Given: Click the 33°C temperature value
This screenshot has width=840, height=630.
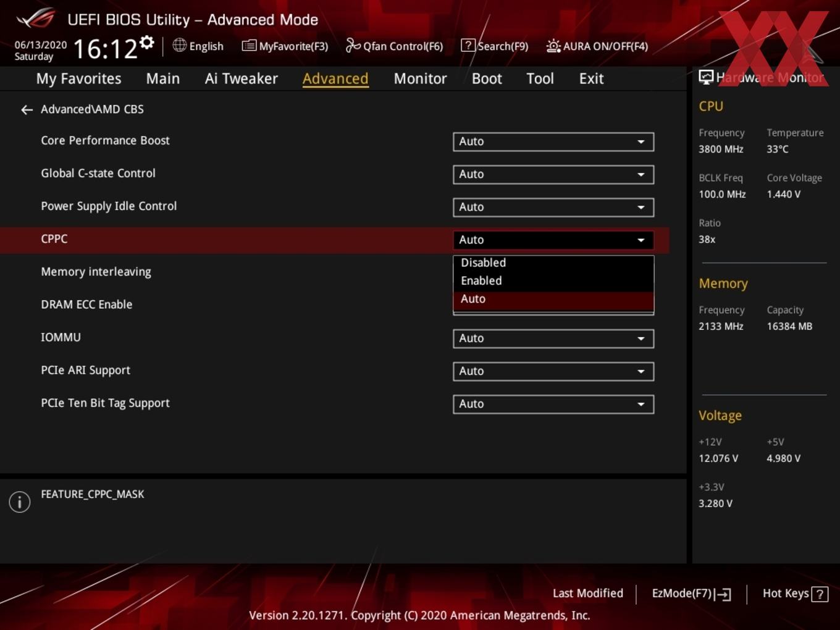Looking at the screenshot, I should coord(778,149).
